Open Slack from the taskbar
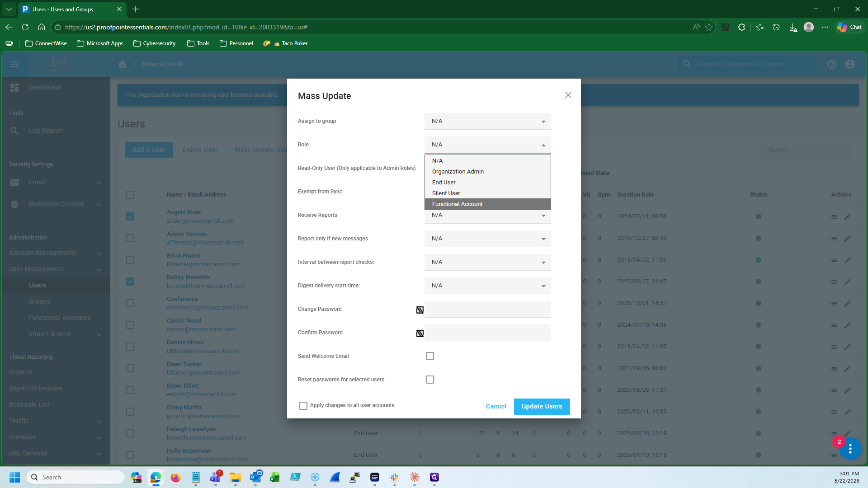 (395, 477)
